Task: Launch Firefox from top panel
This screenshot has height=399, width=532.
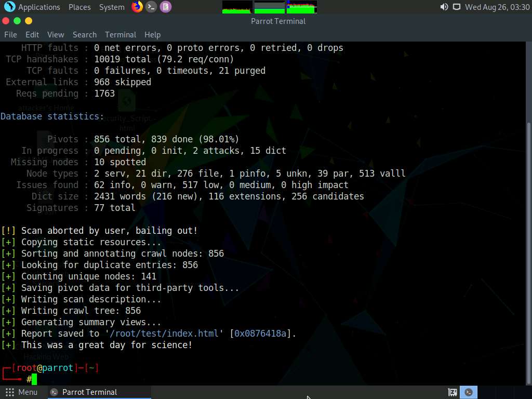Action: click(137, 7)
